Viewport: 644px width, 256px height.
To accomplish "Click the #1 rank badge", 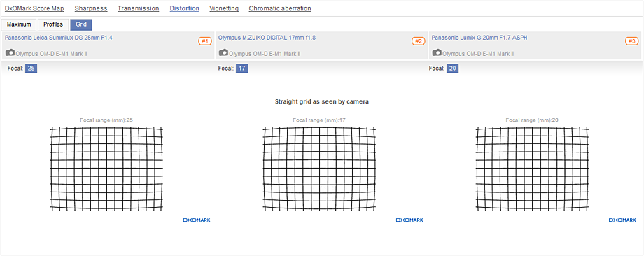I will [205, 41].
